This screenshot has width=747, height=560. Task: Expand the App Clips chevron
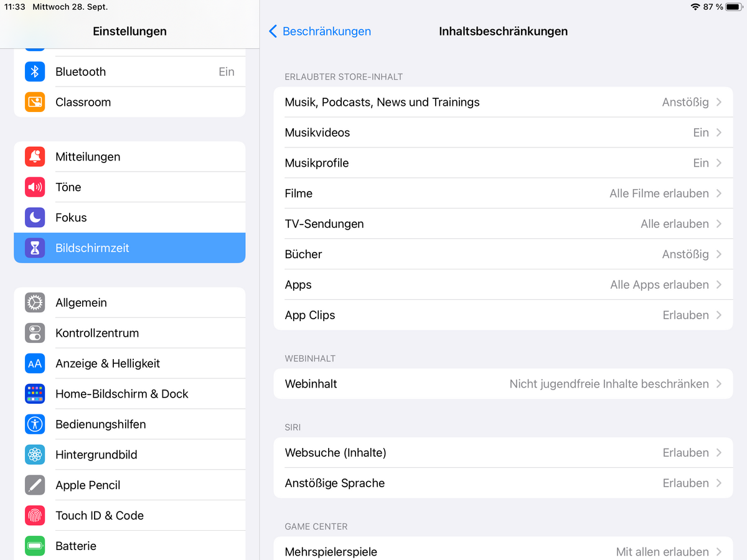pos(719,315)
